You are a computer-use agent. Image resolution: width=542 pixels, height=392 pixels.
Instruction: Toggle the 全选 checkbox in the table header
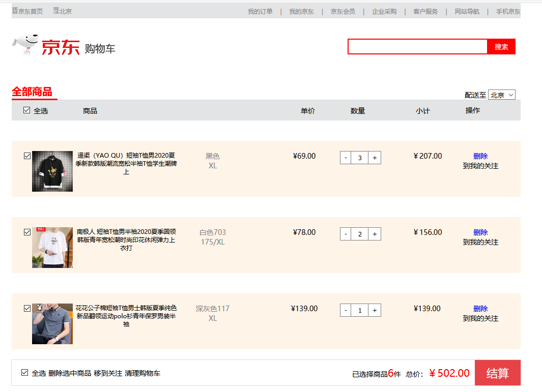click(x=26, y=110)
